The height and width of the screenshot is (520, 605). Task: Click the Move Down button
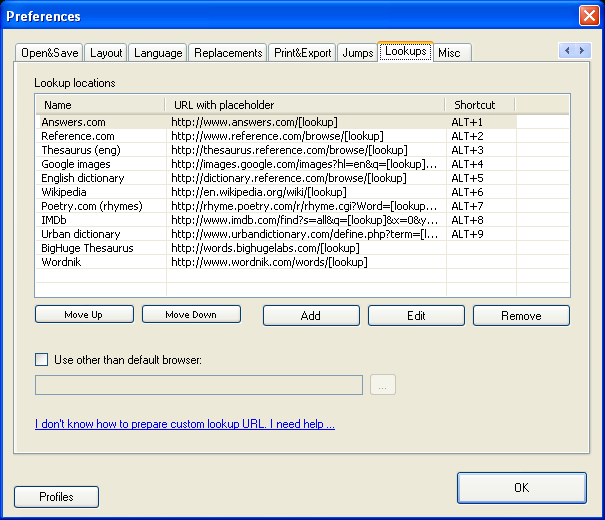pos(191,314)
